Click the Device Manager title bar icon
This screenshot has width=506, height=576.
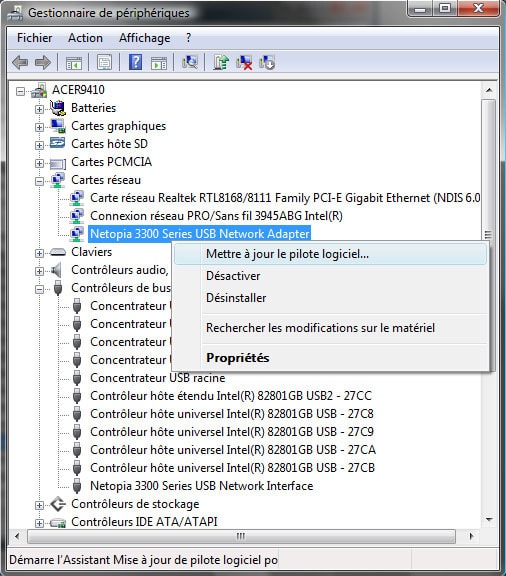(15, 13)
